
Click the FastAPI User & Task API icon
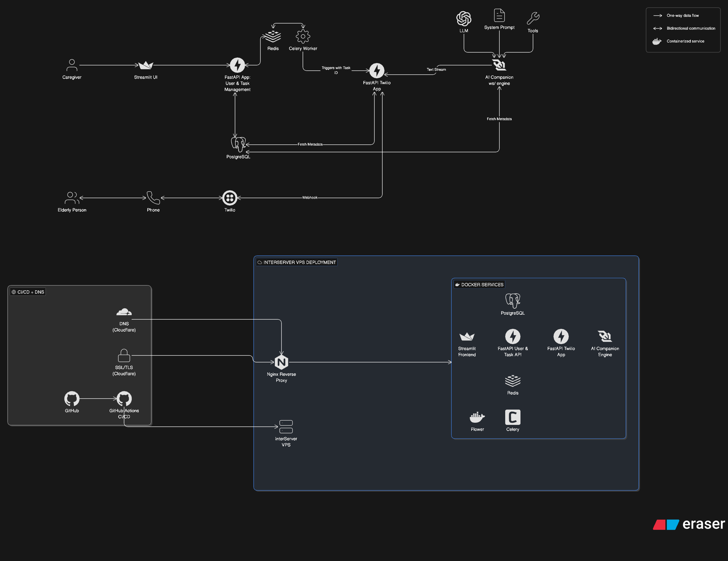513,336
